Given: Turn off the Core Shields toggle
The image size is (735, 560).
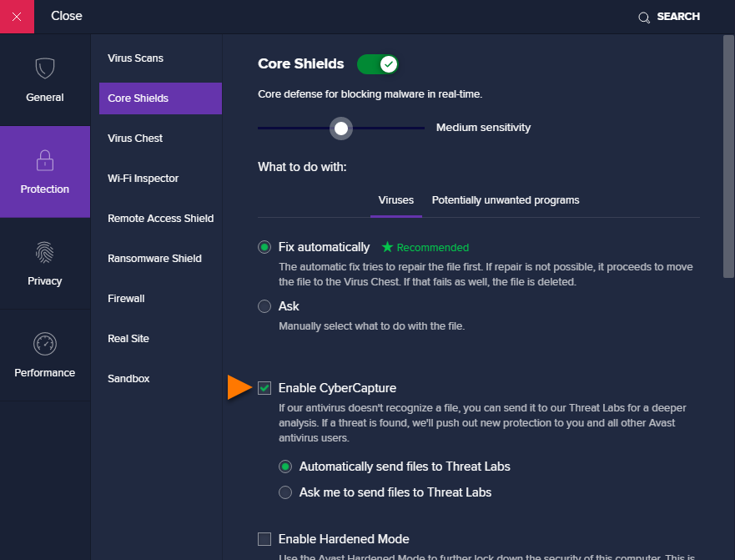Looking at the screenshot, I should click(378, 64).
